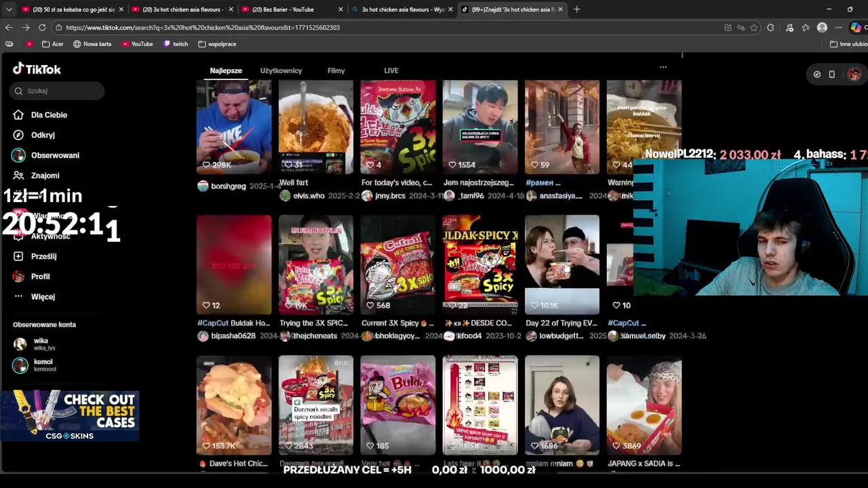
Task: Open the Well fart noodle video
Action: 316,127
